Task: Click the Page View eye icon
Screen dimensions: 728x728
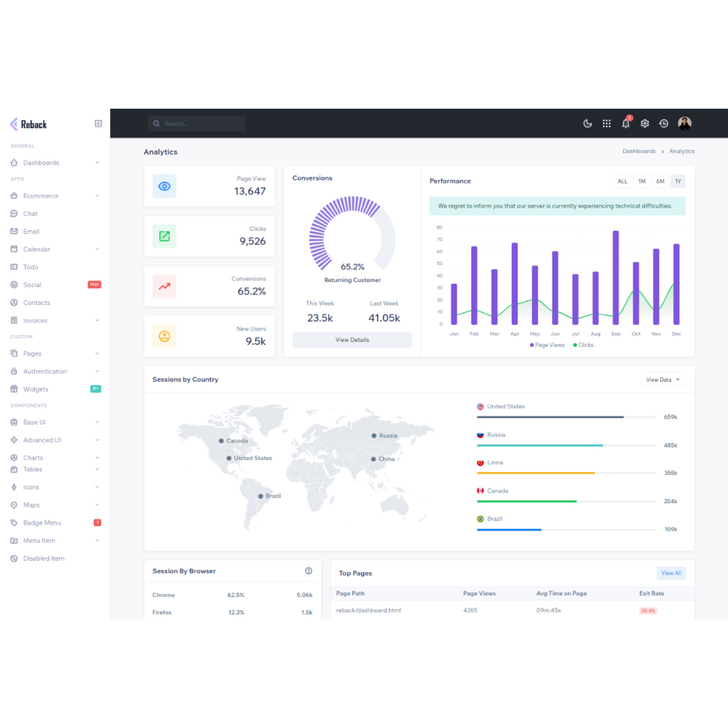Action: [164, 186]
